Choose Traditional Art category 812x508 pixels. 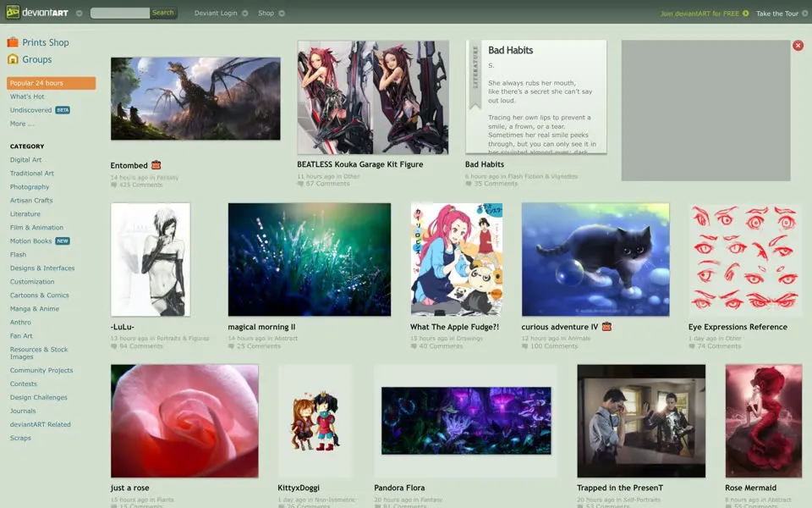(32, 173)
